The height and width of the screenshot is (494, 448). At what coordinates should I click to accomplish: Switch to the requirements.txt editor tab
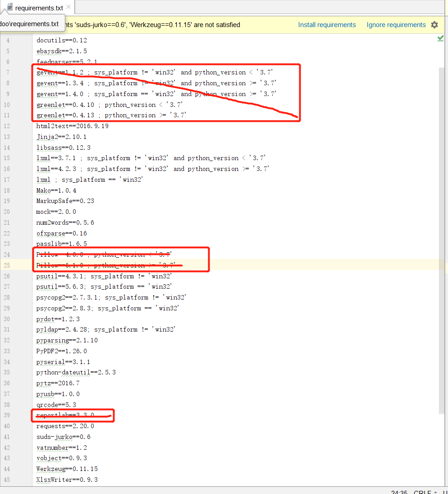click(39, 7)
